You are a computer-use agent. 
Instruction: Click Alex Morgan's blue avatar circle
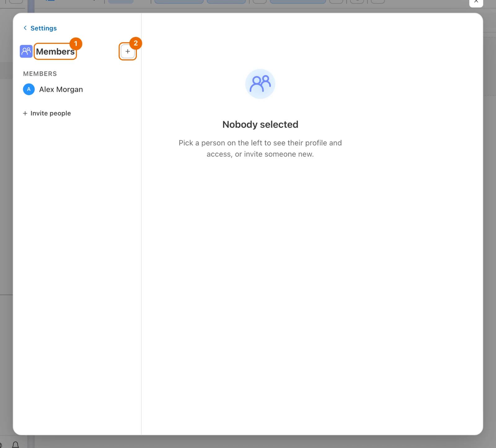click(x=29, y=89)
